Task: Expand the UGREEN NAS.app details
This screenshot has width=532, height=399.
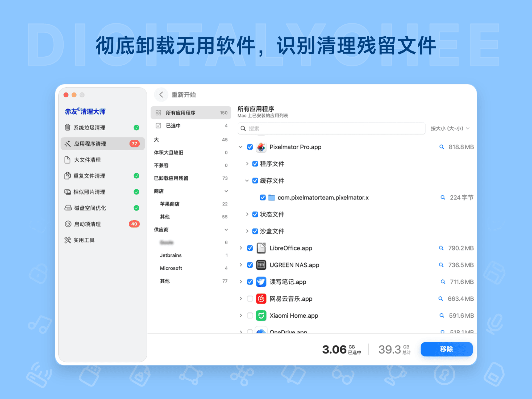Action: tap(241, 265)
